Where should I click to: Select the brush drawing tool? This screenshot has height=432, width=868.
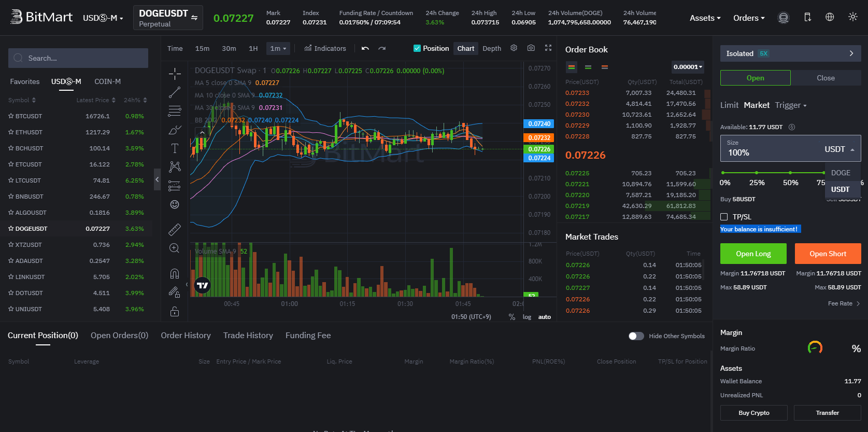pyautogui.click(x=175, y=130)
